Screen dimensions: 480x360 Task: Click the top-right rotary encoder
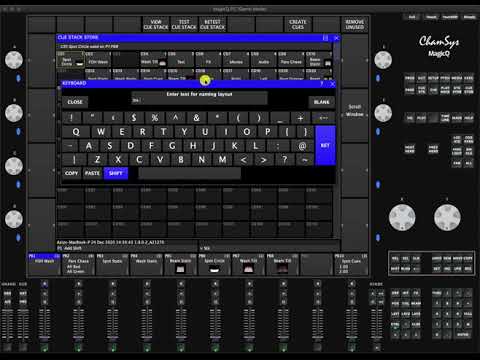pos(383,60)
